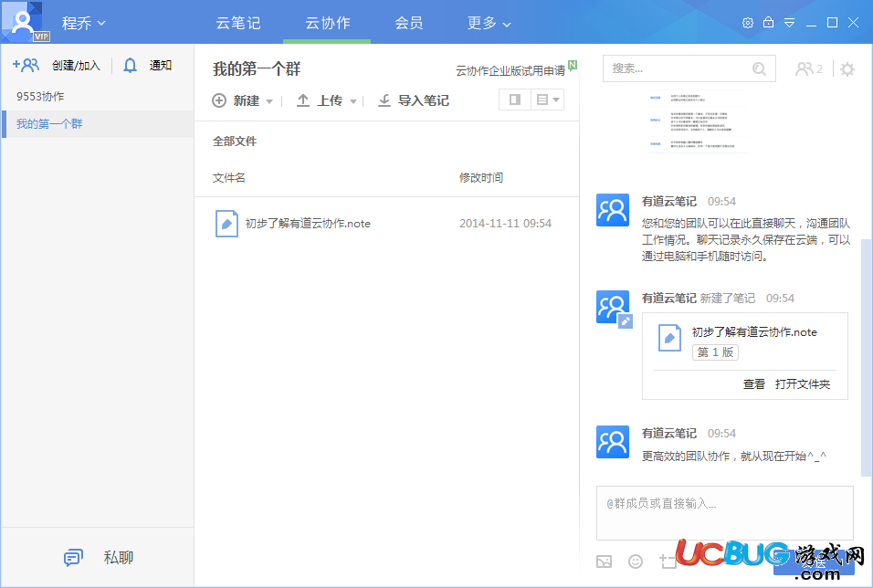This screenshot has height=588, width=873.
Task: Open group settings gear icon
Action: point(847,69)
